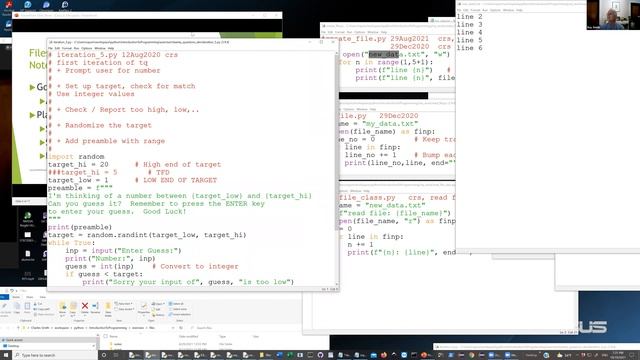Click Copy icon in File Explorer ribbon
The height and width of the screenshot is (360, 640).
click(17, 306)
